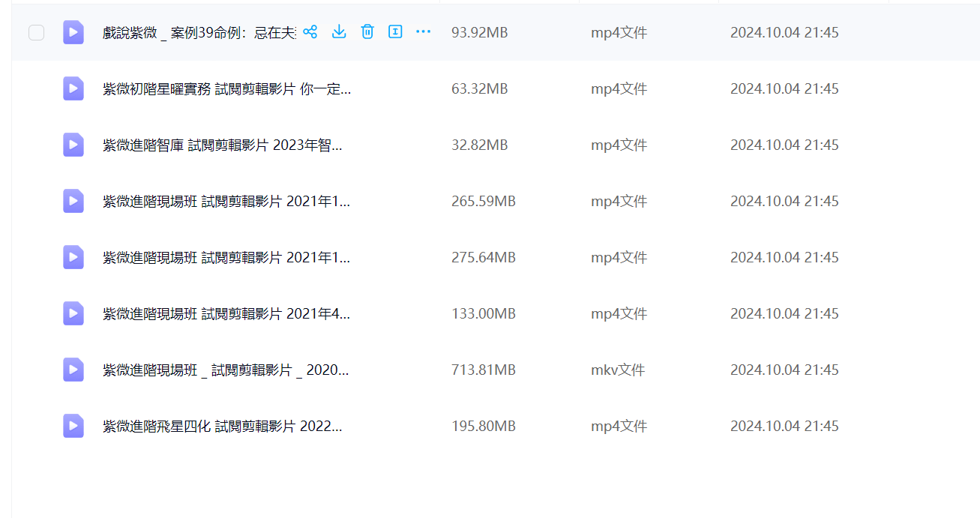
Task: Click the 戲說紫微 _ 案例39命例 file name
Action: pyautogui.click(x=199, y=33)
